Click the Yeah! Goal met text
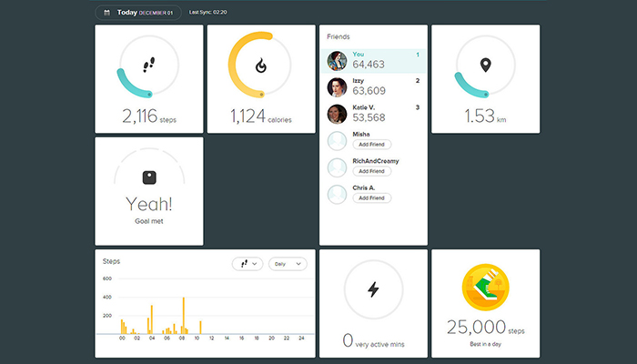 pyautogui.click(x=149, y=209)
